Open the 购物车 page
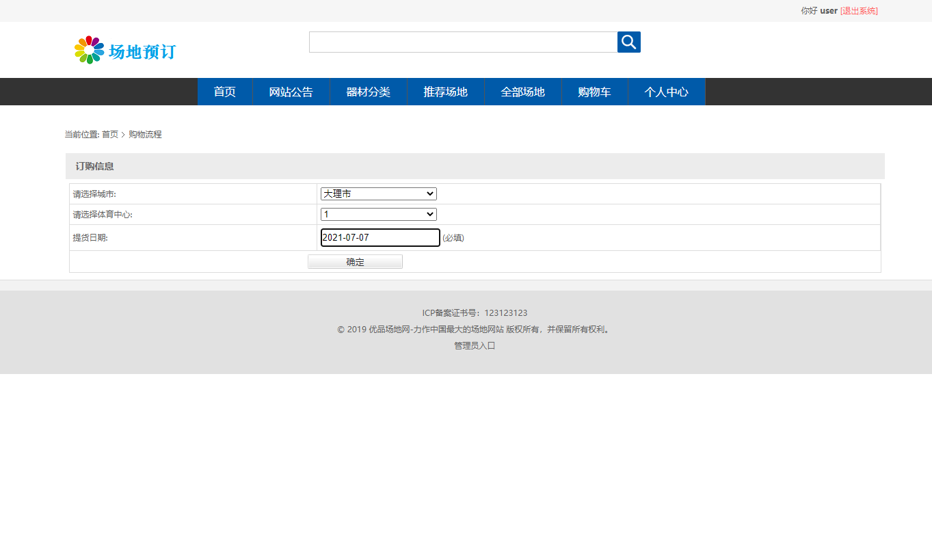The image size is (932, 560). [594, 91]
